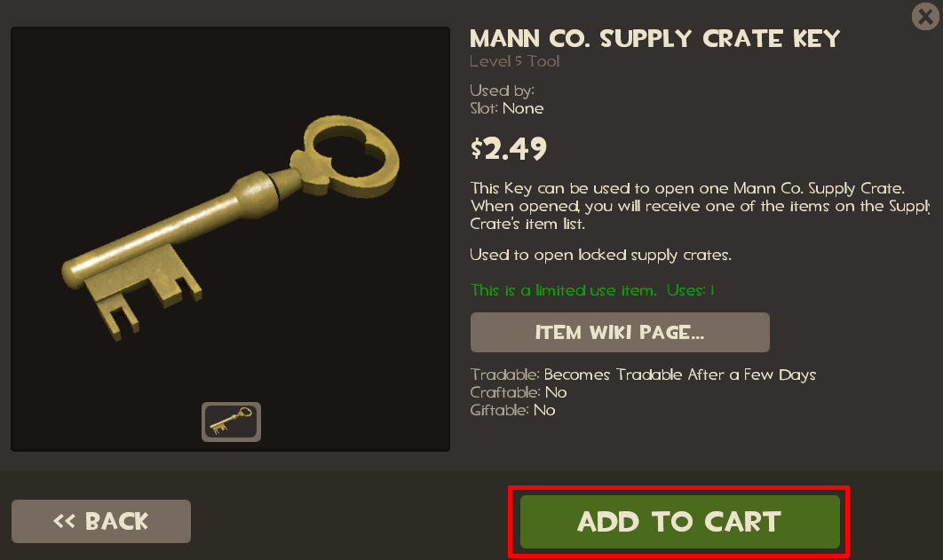Go back using the << Back button
943x560 pixels.
pyautogui.click(x=101, y=521)
